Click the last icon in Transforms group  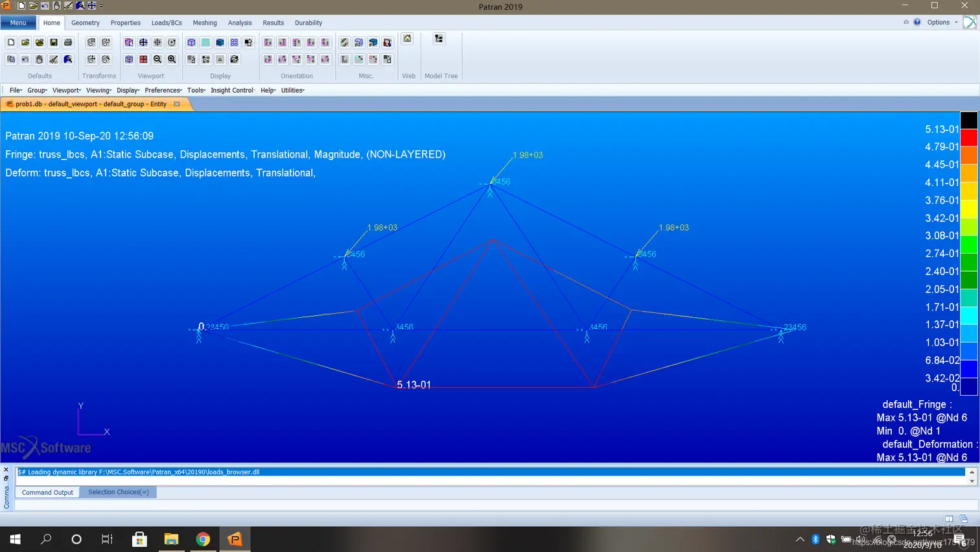click(106, 59)
